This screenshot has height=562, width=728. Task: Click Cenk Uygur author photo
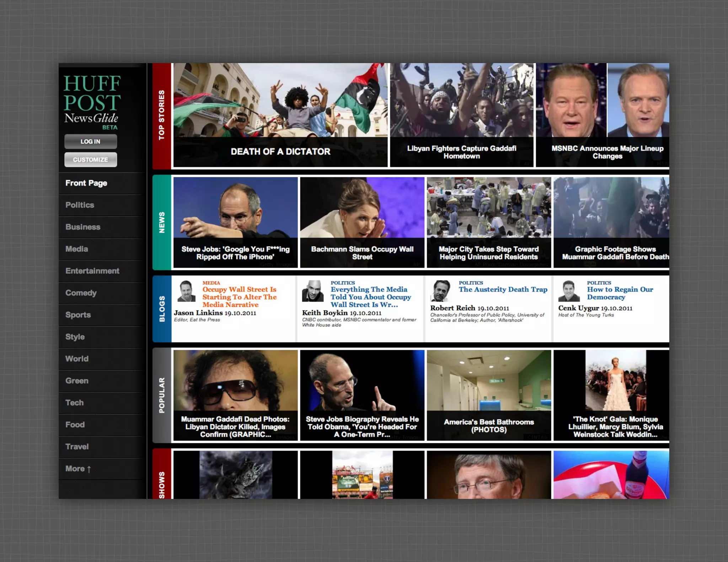pos(569,291)
